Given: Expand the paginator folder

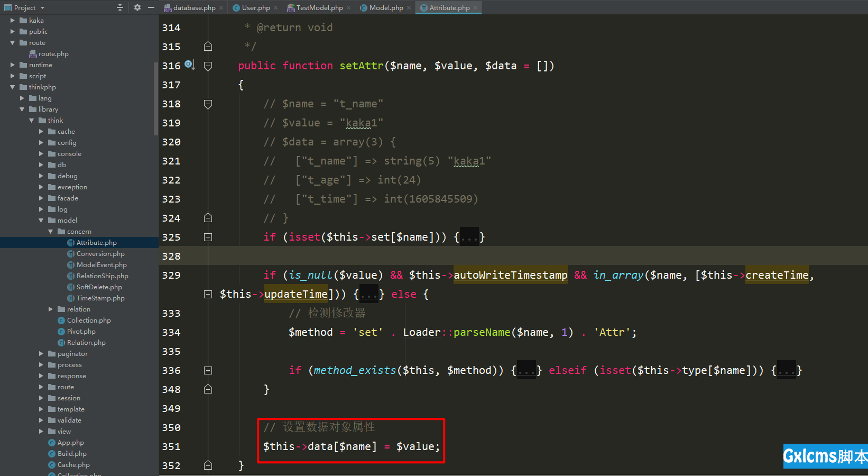Looking at the screenshot, I should coord(41,354).
